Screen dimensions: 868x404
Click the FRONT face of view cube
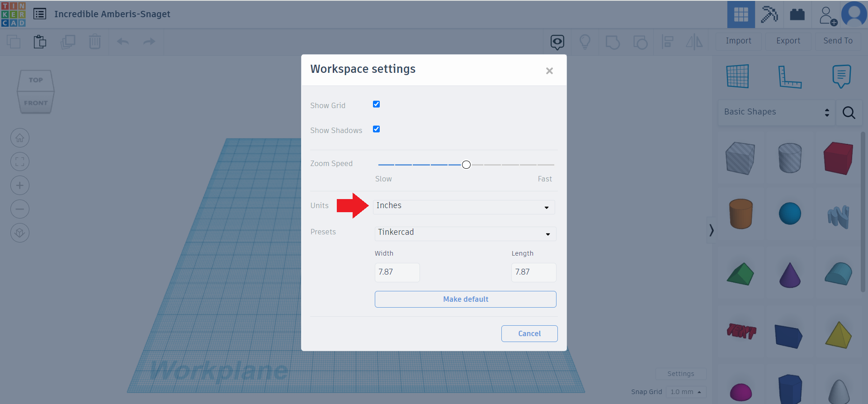coord(36,103)
